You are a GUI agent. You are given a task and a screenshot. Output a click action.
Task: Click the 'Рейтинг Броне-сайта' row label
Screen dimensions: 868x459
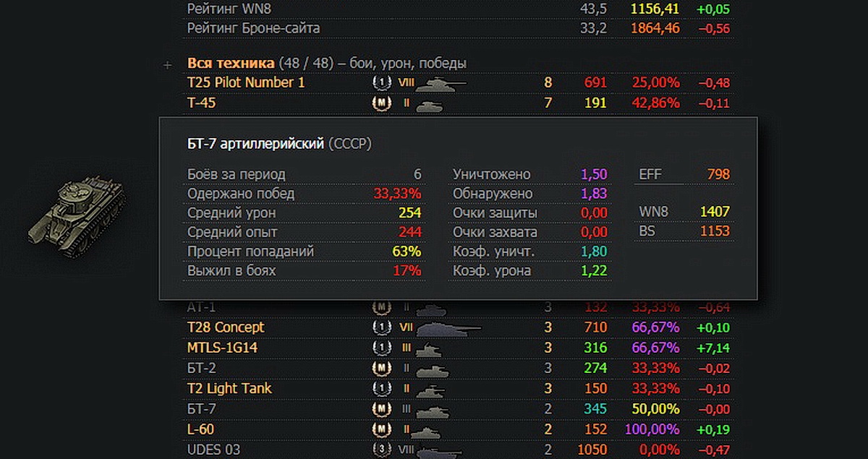point(253,29)
